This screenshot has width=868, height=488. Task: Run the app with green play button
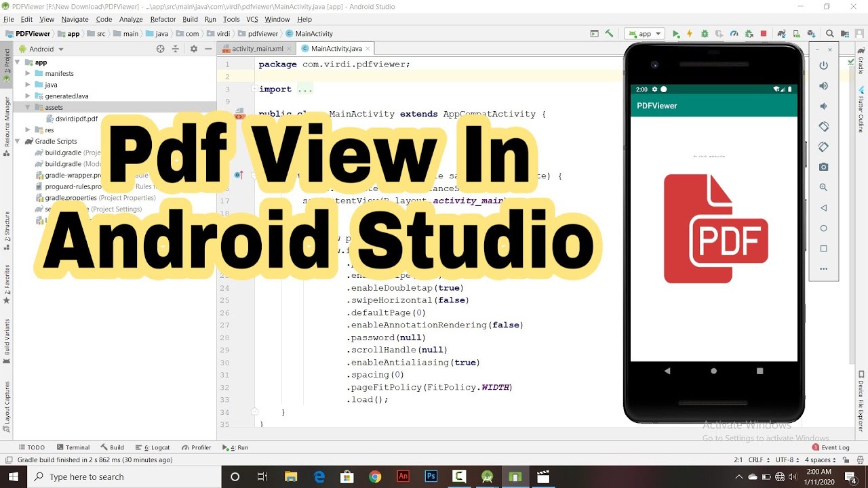pos(675,34)
